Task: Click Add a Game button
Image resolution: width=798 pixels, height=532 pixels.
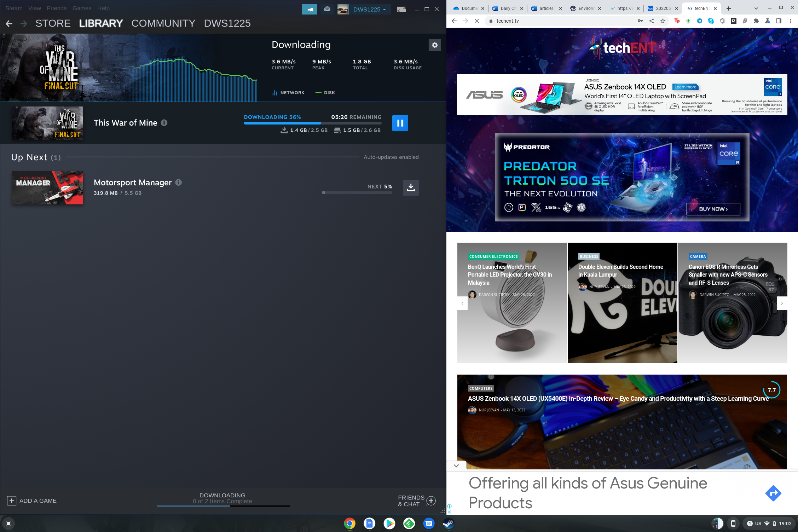Action: pos(32,501)
